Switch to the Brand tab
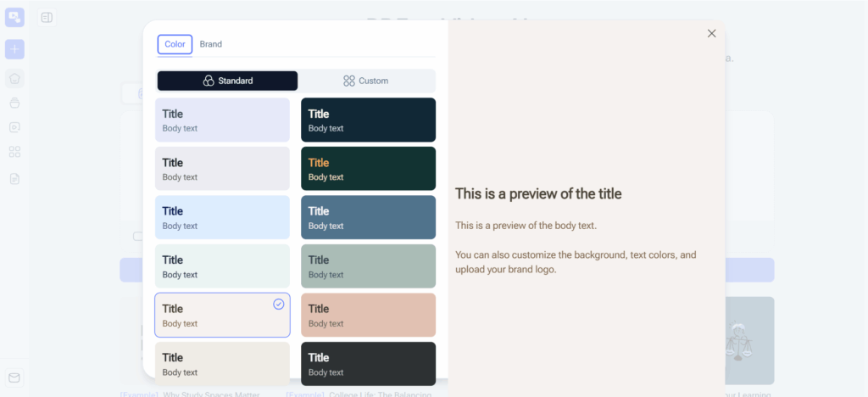868x397 pixels. tap(211, 44)
